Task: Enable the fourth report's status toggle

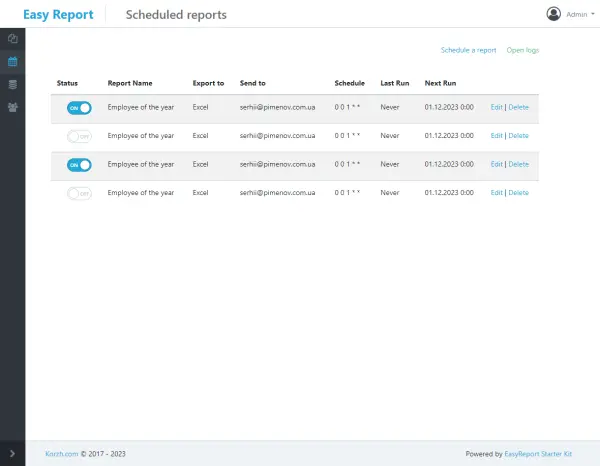Action: tap(79, 193)
